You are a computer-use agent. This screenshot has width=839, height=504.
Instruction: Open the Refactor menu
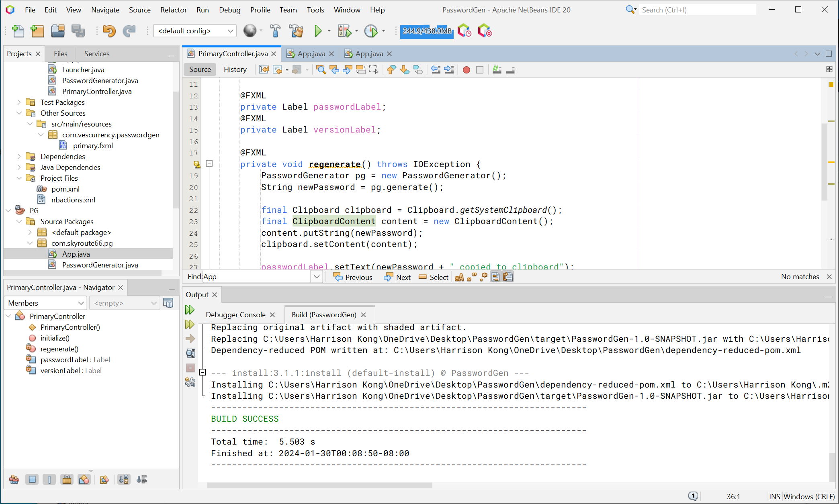pyautogui.click(x=173, y=10)
